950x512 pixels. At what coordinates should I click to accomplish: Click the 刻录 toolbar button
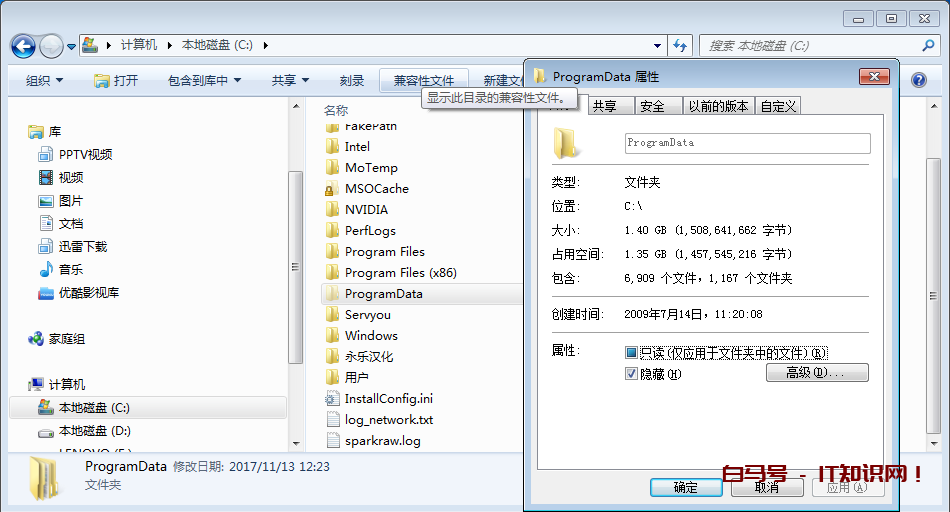[351, 81]
